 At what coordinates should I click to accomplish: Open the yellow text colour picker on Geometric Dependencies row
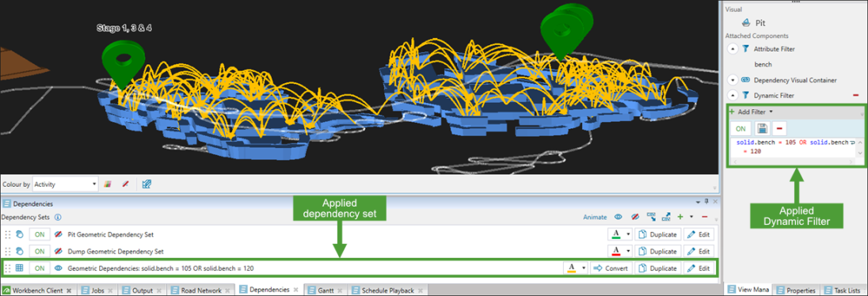[x=575, y=268]
